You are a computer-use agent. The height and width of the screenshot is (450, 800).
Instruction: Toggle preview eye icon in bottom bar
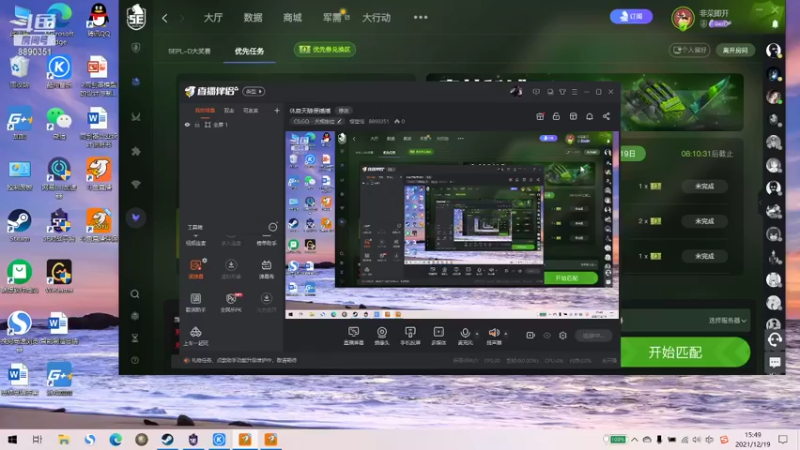click(547, 335)
